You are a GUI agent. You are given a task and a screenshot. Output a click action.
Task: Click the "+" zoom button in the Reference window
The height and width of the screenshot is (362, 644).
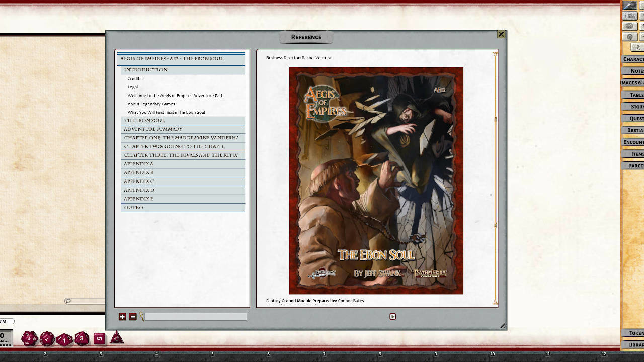(x=122, y=316)
